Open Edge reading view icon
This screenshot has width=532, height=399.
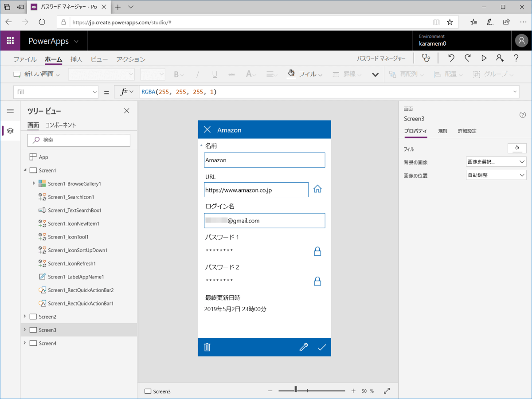pyautogui.click(x=436, y=22)
